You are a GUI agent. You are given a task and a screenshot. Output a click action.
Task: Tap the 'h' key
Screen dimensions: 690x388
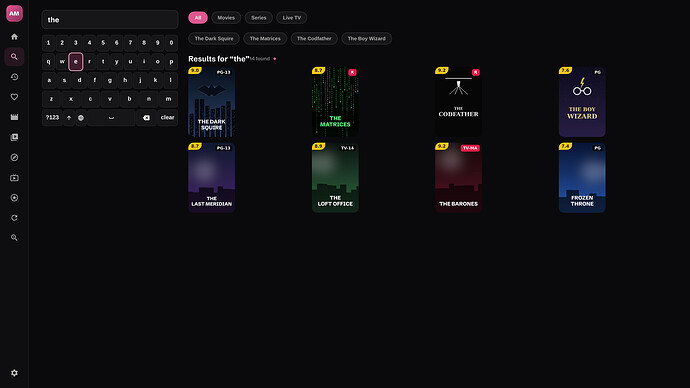click(125, 81)
